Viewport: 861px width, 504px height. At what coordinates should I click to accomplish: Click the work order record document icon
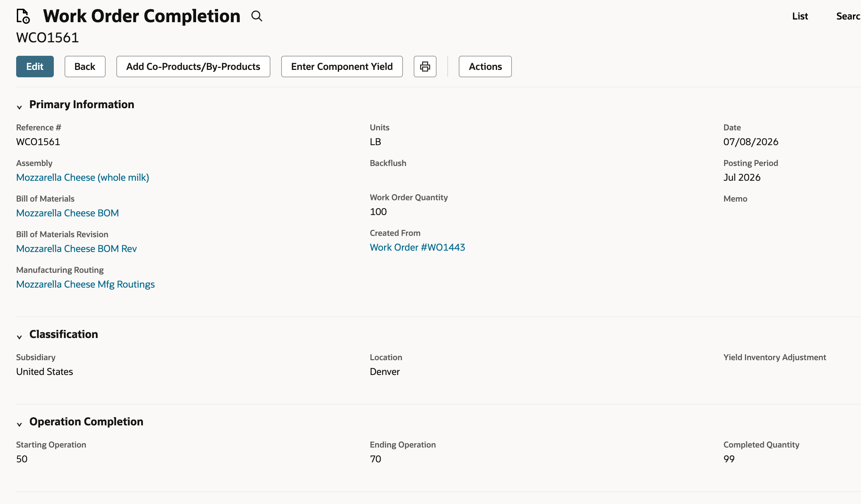(23, 16)
